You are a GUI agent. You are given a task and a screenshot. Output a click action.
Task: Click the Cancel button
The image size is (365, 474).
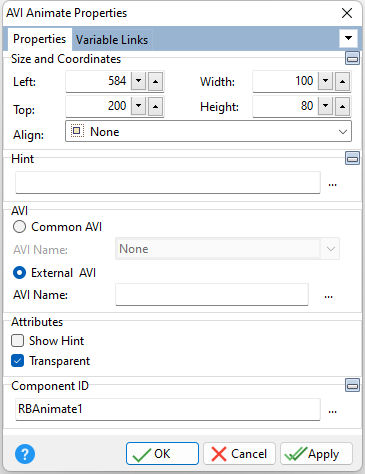tap(239, 454)
